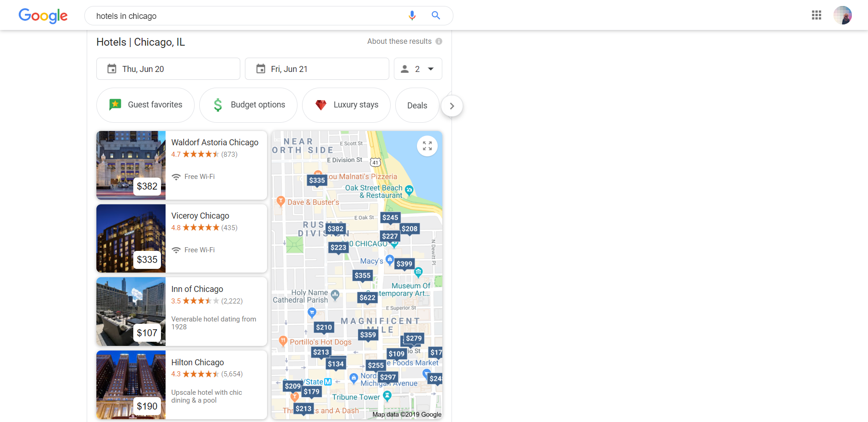Select the $359 price marker on map
The width and height of the screenshot is (868, 422).
[x=368, y=335]
